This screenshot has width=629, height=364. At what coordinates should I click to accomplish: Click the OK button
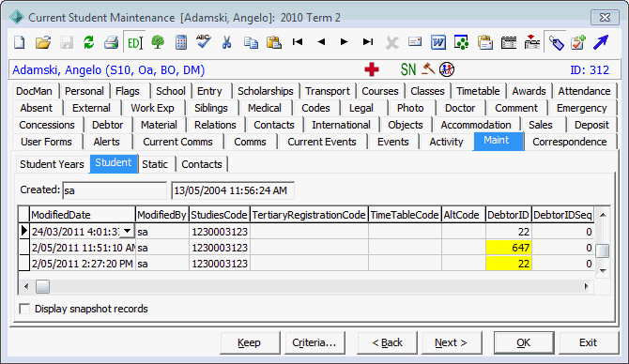[524, 342]
